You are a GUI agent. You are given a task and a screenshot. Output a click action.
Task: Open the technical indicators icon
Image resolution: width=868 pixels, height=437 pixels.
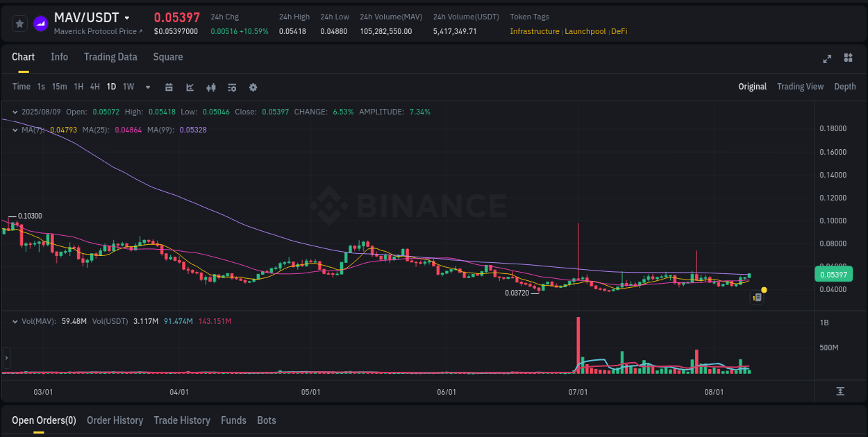232,87
